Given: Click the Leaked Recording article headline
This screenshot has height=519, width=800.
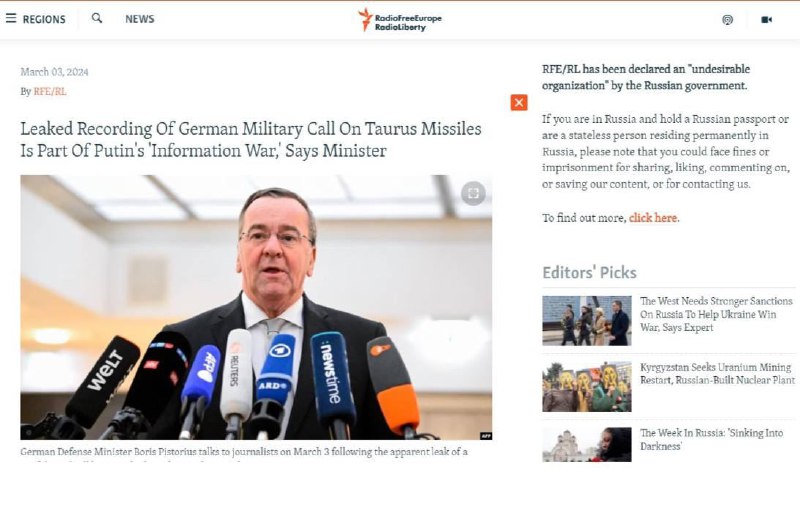Looking at the screenshot, I should tap(251, 140).
